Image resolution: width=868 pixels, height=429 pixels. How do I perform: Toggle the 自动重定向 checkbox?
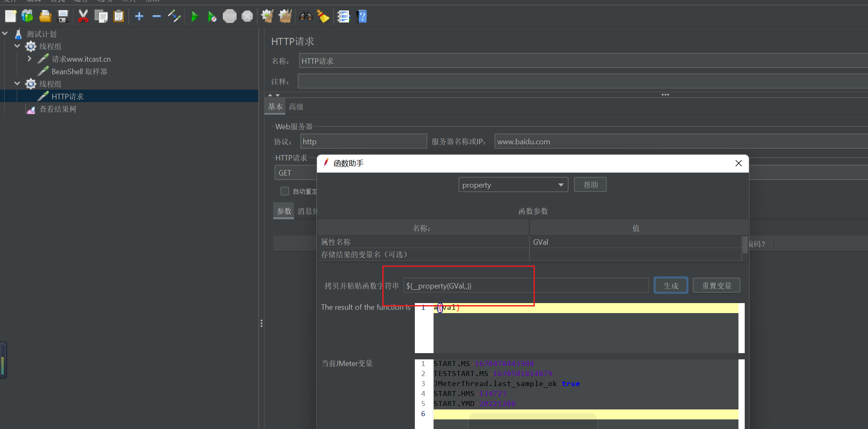(285, 191)
